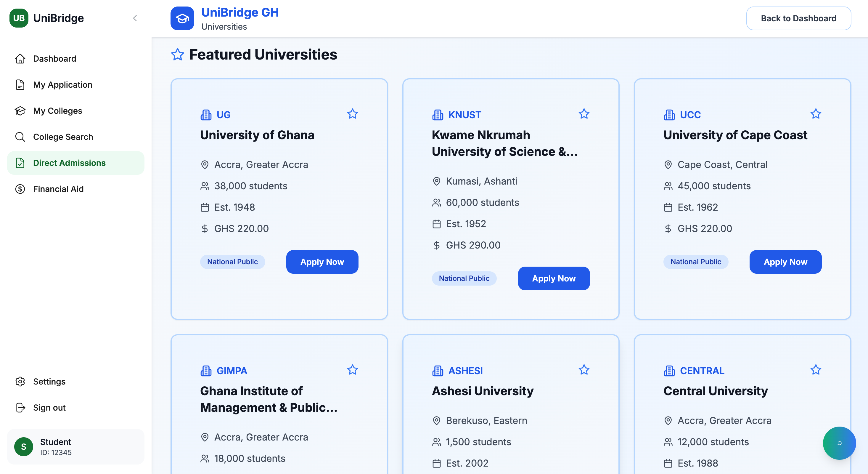Open the floating chat bubble icon

[x=839, y=443]
